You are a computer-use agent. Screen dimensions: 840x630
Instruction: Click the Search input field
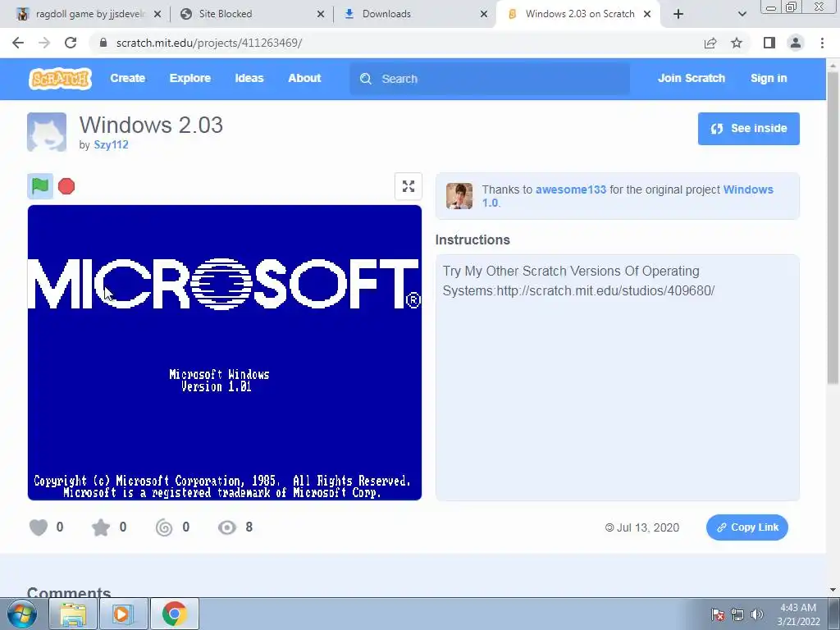click(x=490, y=79)
